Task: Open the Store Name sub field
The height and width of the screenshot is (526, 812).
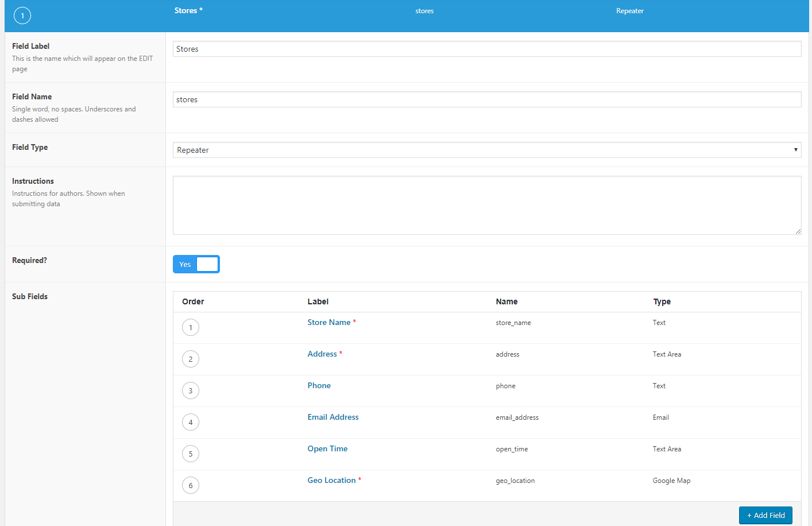Action: click(328, 322)
